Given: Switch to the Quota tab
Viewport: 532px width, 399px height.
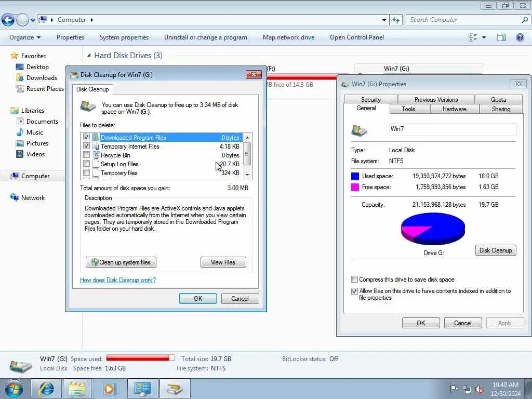Looking at the screenshot, I should pos(498,99).
